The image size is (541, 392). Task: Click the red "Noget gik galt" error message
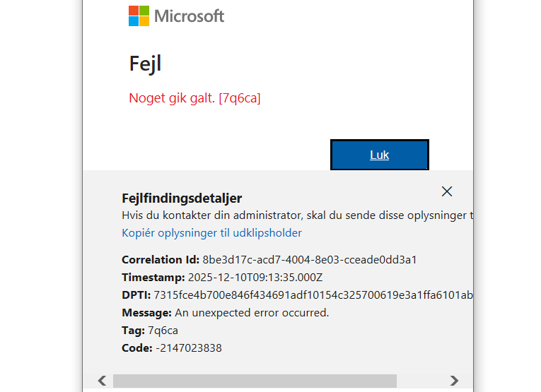(194, 98)
